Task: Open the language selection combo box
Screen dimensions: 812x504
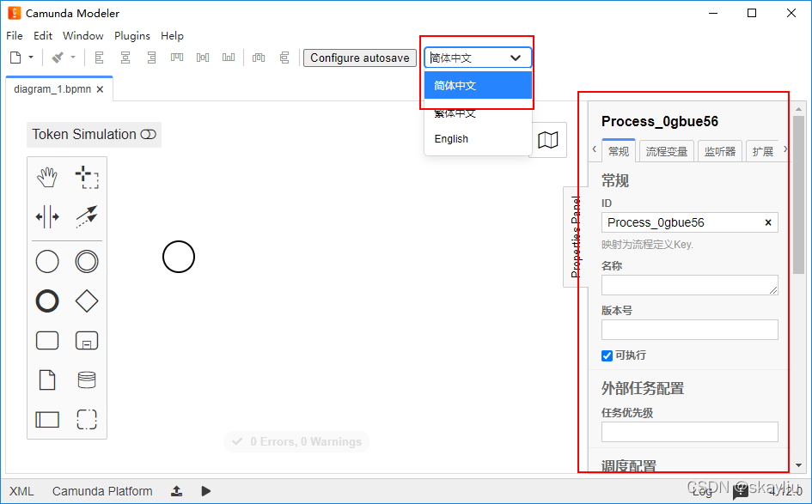Action: pos(478,58)
